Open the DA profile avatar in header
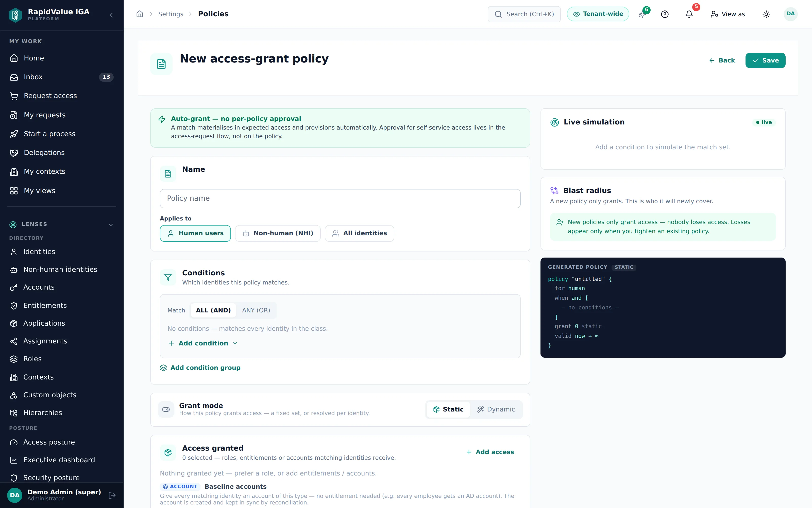Image resolution: width=812 pixels, height=508 pixels. click(790, 14)
